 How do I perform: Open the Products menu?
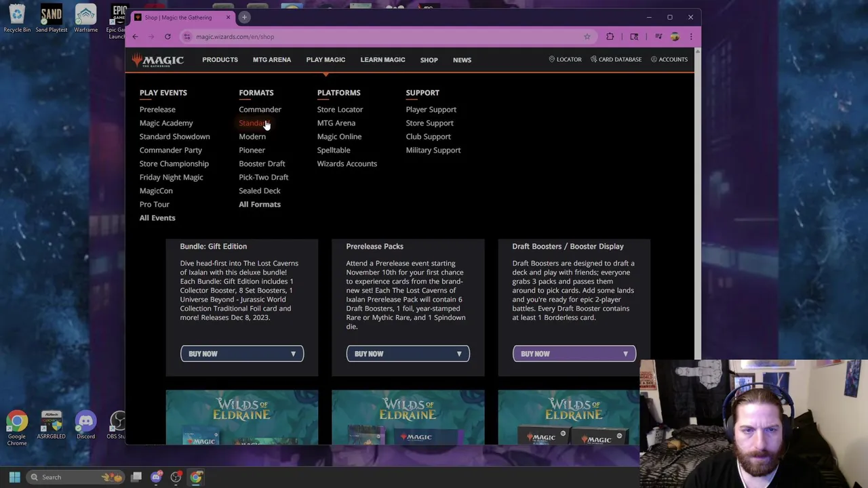click(x=220, y=60)
